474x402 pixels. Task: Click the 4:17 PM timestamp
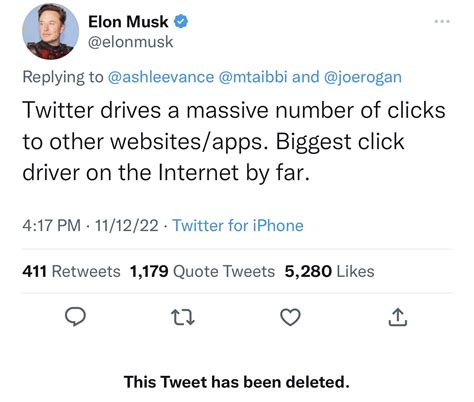coord(52,225)
